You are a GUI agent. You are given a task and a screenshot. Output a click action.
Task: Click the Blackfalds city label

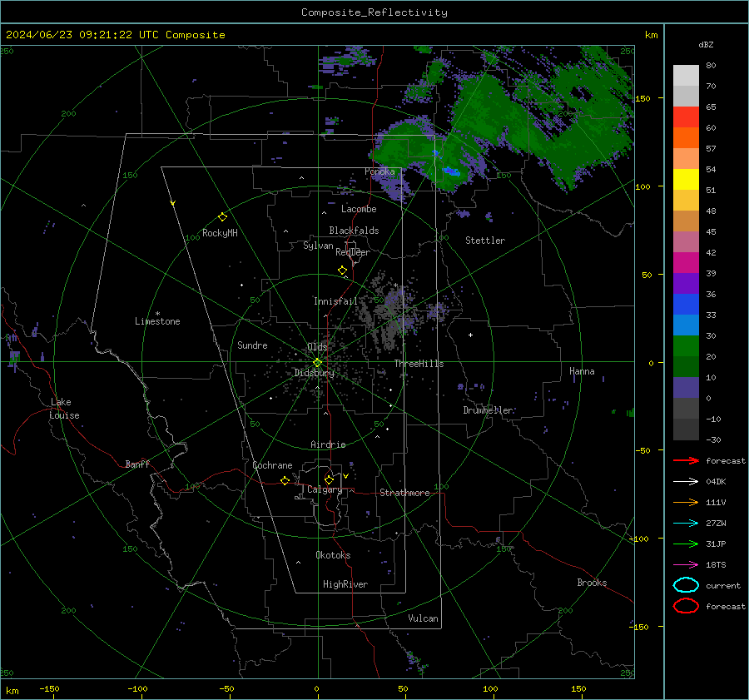coord(354,231)
